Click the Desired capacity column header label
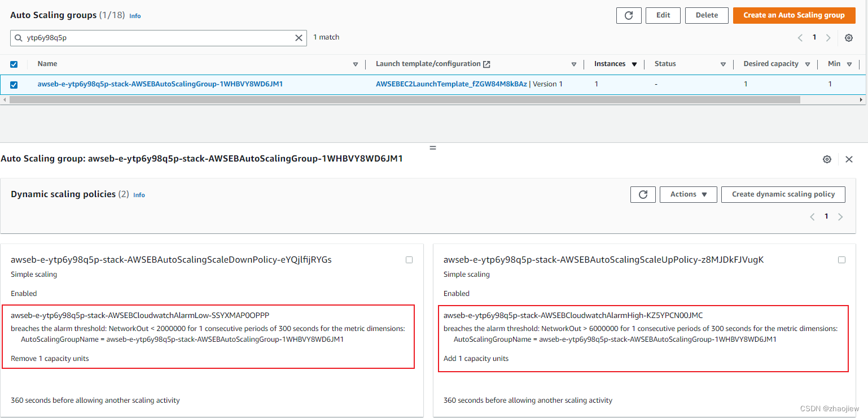868x418 pixels. point(771,64)
